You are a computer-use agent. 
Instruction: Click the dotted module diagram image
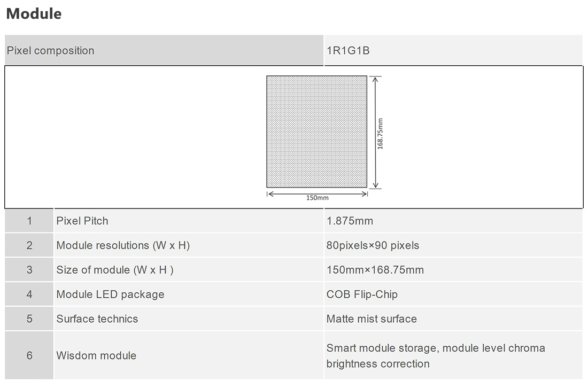[317, 131]
